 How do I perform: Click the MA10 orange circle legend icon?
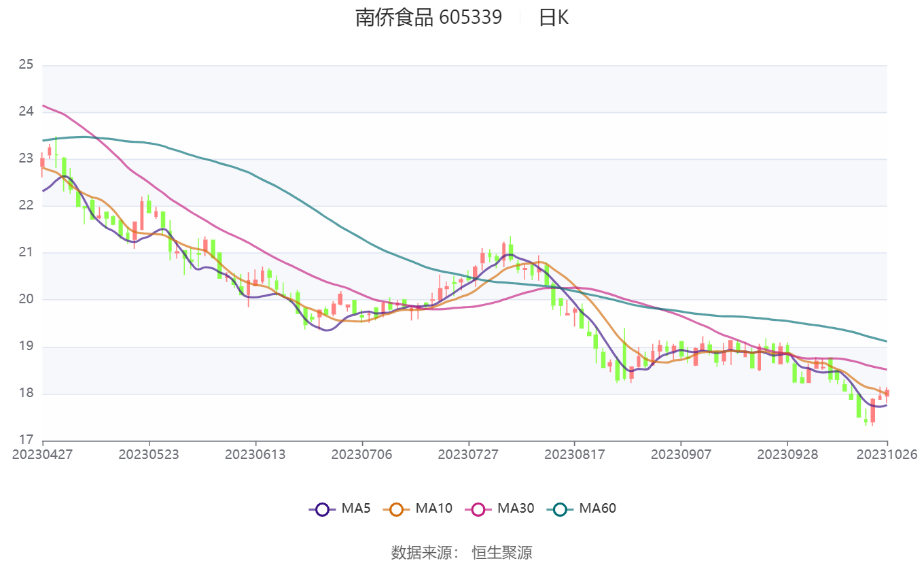click(397, 509)
